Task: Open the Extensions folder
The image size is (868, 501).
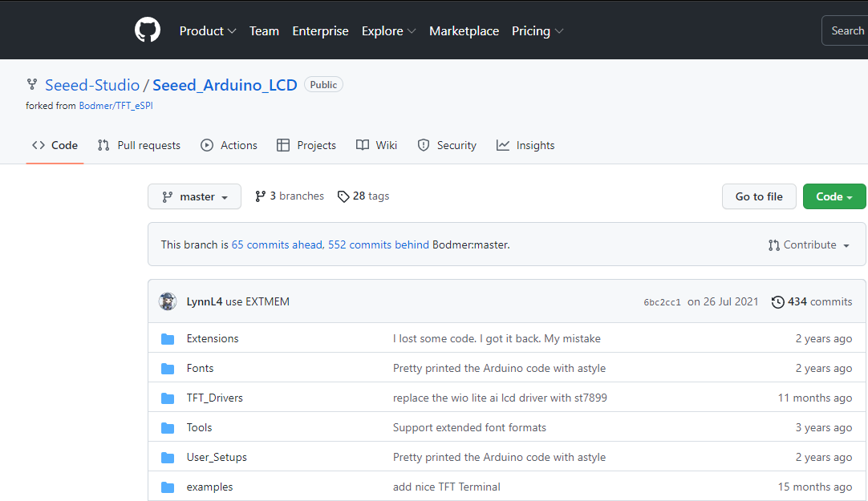Action: (213, 338)
